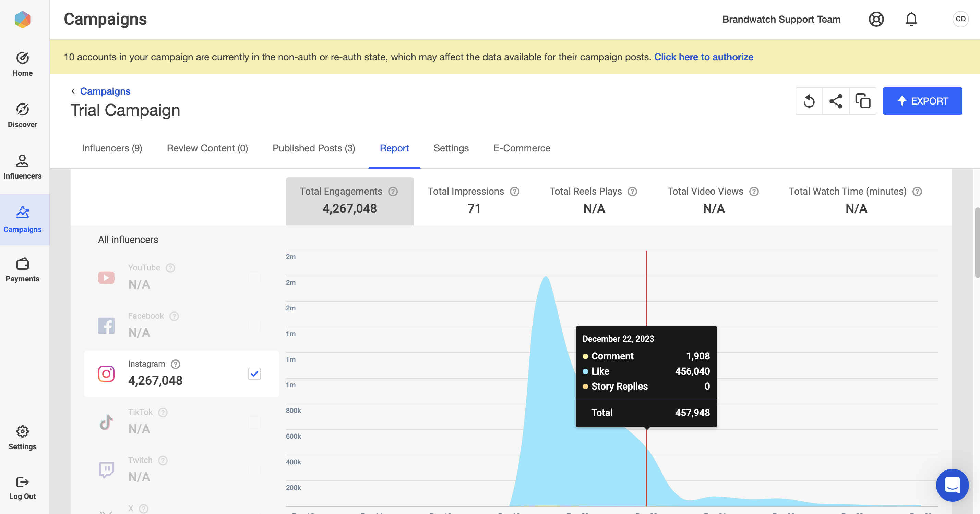
Task: Toggle the Twitch checkbox
Action: [254, 470]
